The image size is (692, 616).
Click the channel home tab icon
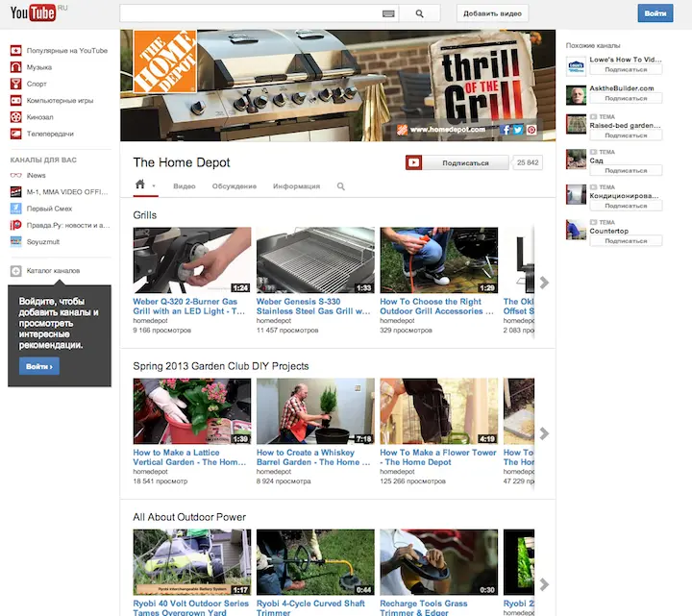[x=140, y=185]
